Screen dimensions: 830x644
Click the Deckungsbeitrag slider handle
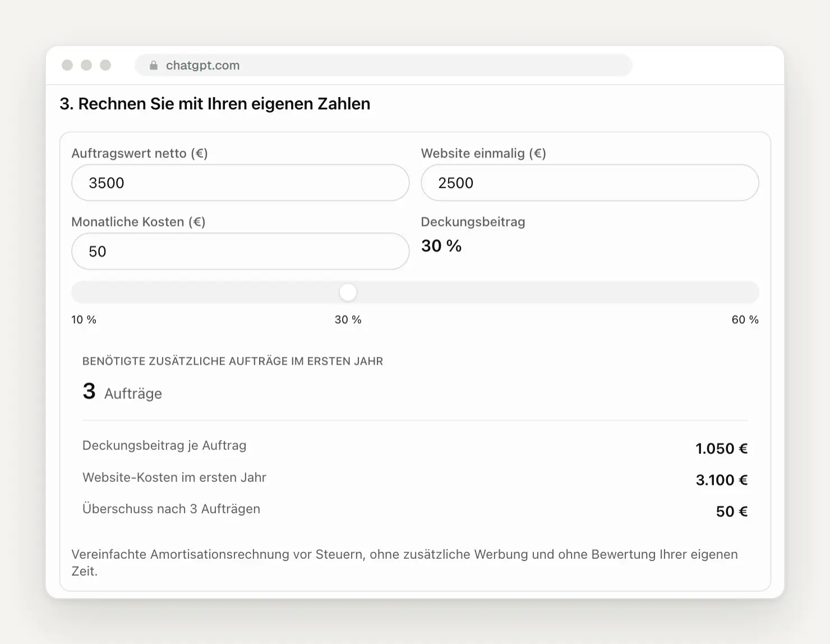[348, 292]
